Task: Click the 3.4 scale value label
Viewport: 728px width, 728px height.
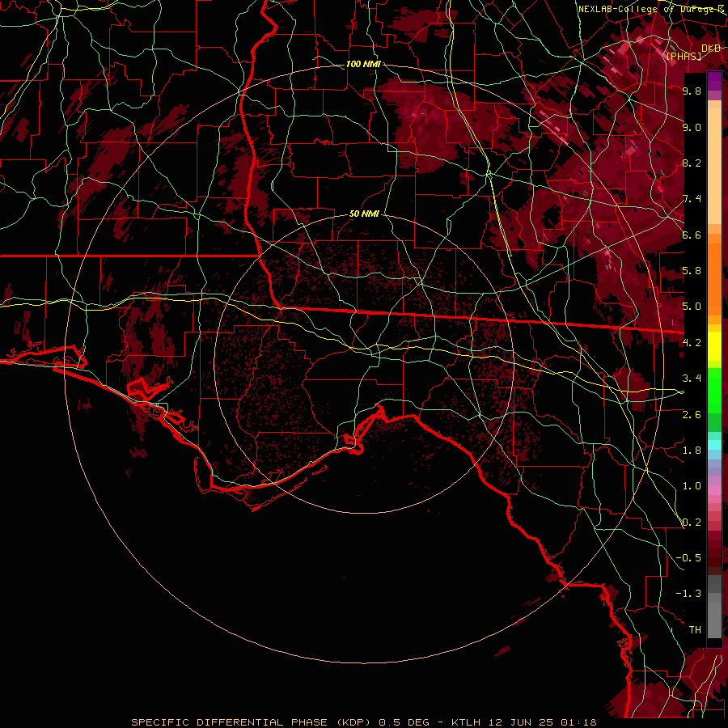Action: pos(692,379)
